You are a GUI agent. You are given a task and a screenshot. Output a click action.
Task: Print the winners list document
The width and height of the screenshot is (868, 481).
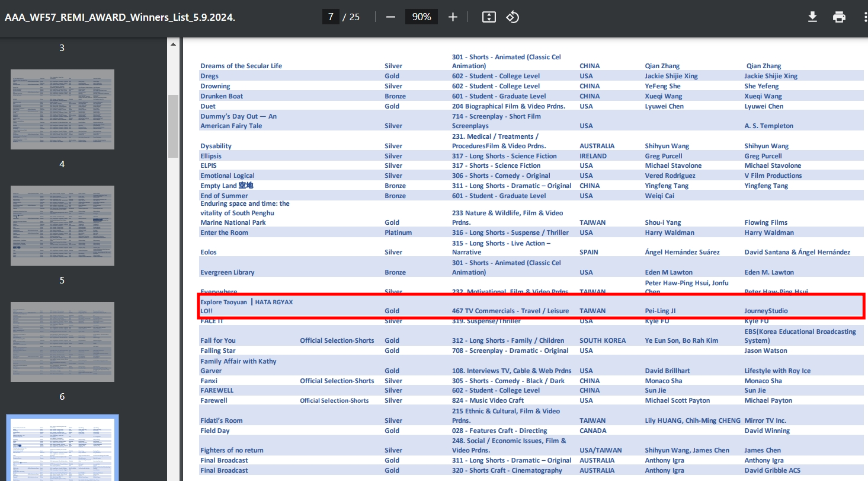(839, 17)
